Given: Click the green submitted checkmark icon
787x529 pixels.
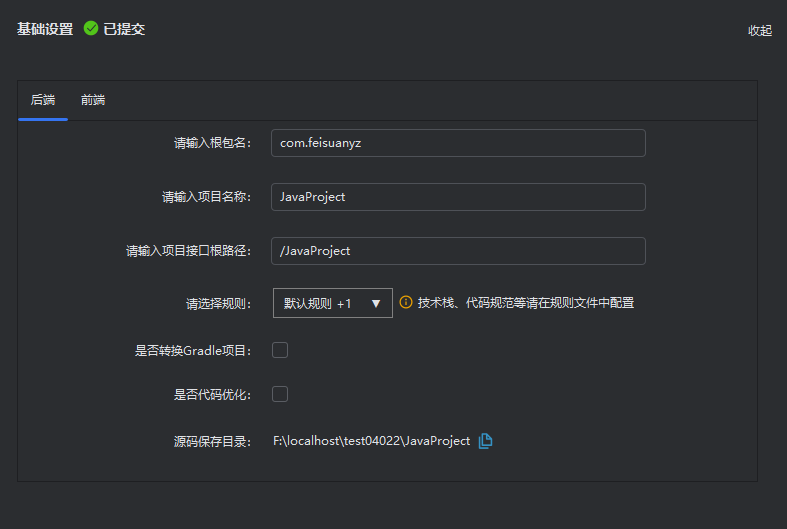Looking at the screenshot, I should coord(91,29).
